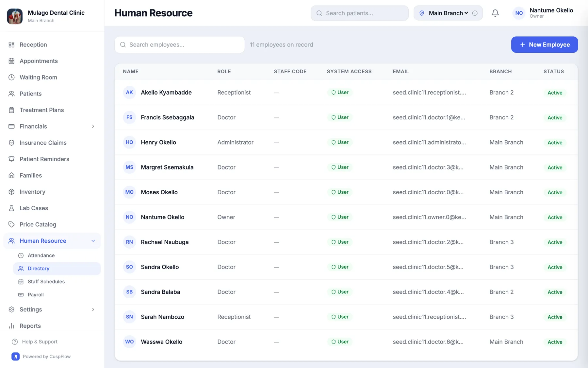Click the STATUS column header

(553, 71)
